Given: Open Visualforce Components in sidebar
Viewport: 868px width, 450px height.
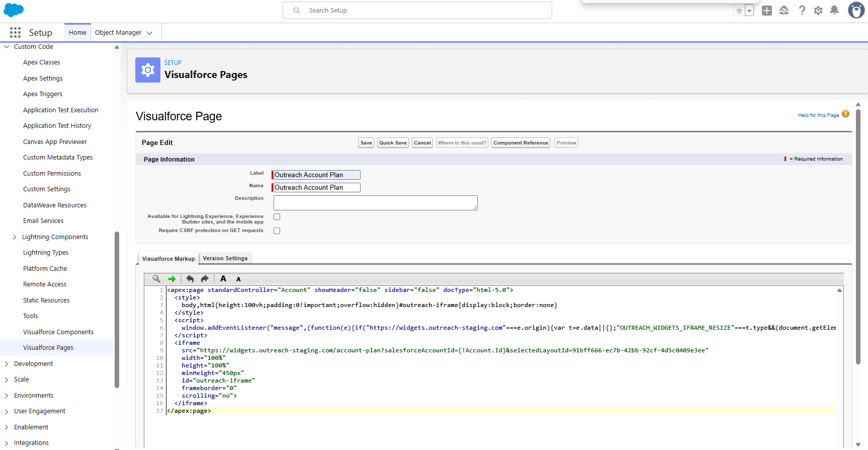Looking at the screenshot, I should coord(58,332).
